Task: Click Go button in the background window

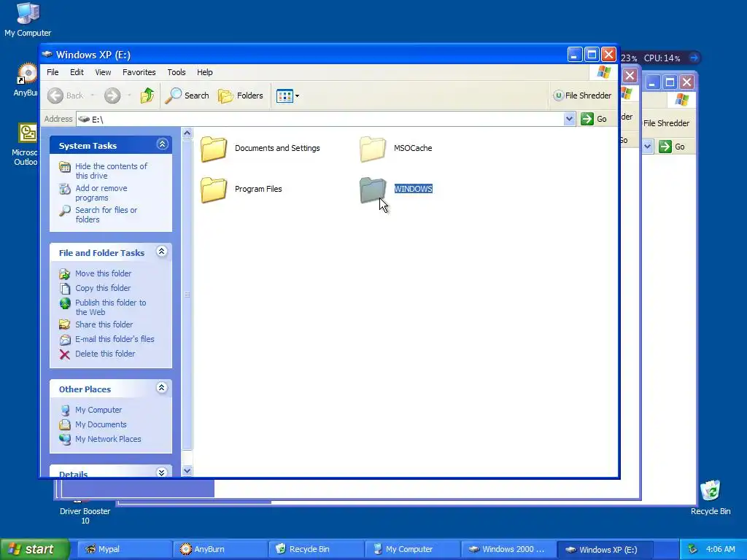Action: click(672, 147)
